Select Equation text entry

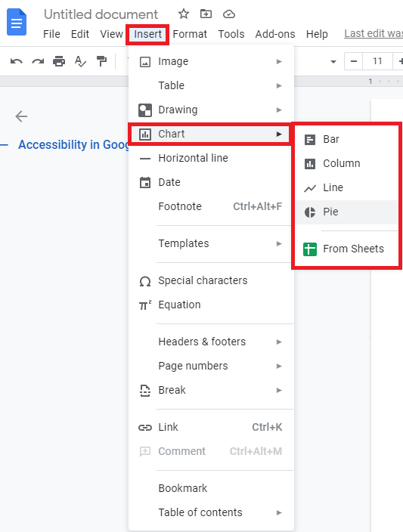point(179,305)
